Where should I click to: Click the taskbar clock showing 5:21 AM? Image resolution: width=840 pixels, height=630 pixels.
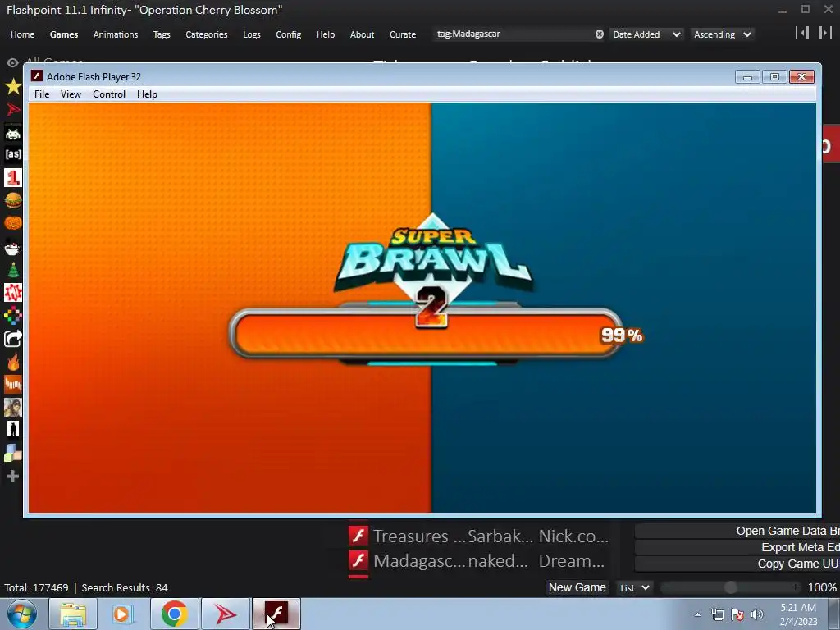798,614
